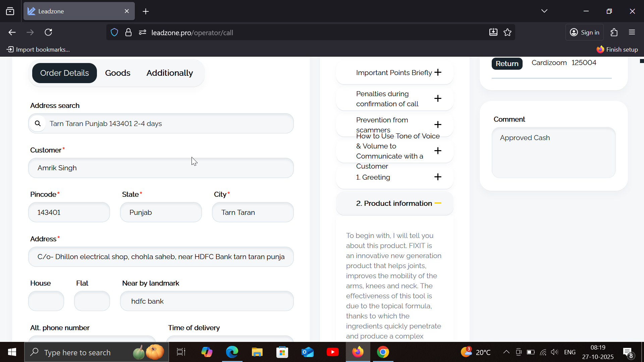Screen dimensions: 644x362
Task: Open the Additionally tab
Action: coord(169,73)
